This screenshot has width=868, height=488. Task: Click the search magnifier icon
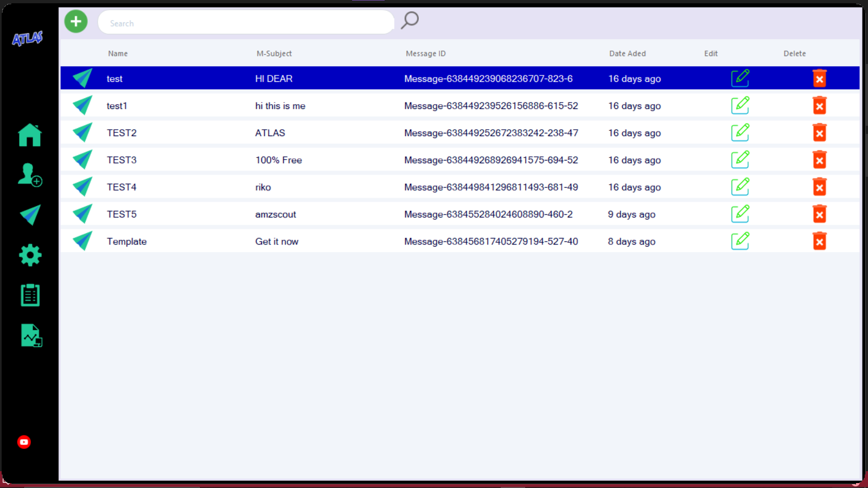(410, 20)
